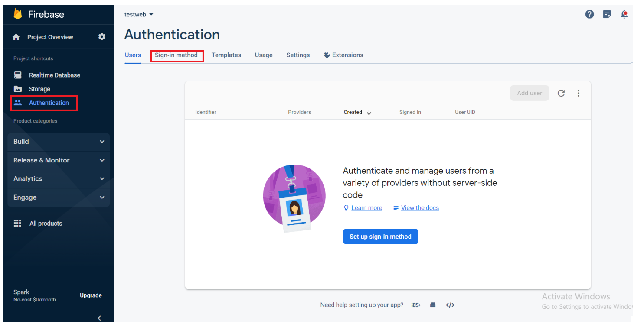The image size is (644, 324).
Task: Select the iOS+ app setup icon
Action: (416, 305)
